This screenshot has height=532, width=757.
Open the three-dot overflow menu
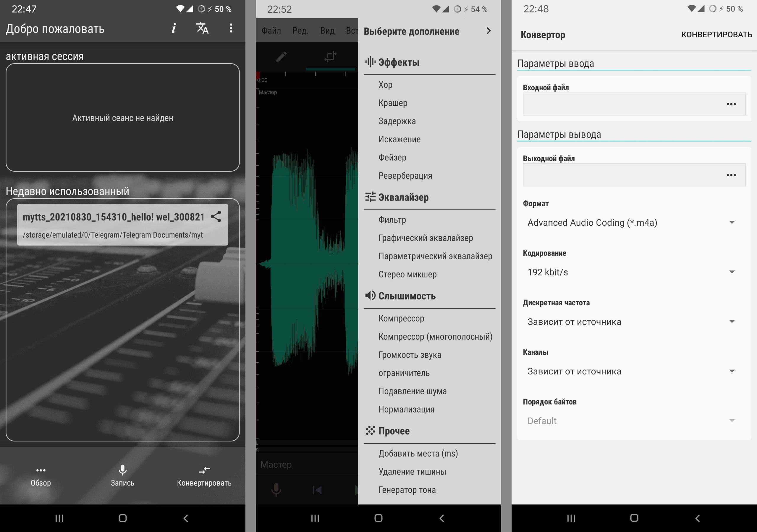(231, 28)
